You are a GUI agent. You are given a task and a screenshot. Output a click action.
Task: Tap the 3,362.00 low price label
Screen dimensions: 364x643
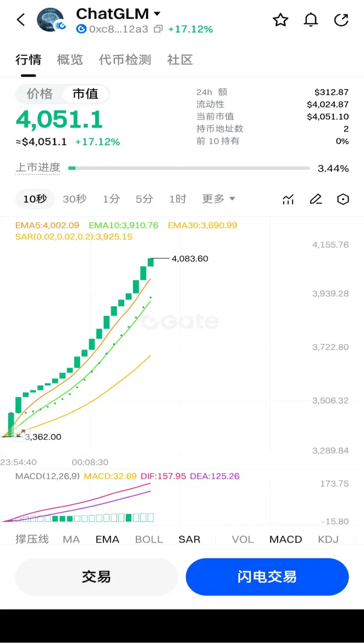(43, 437)
